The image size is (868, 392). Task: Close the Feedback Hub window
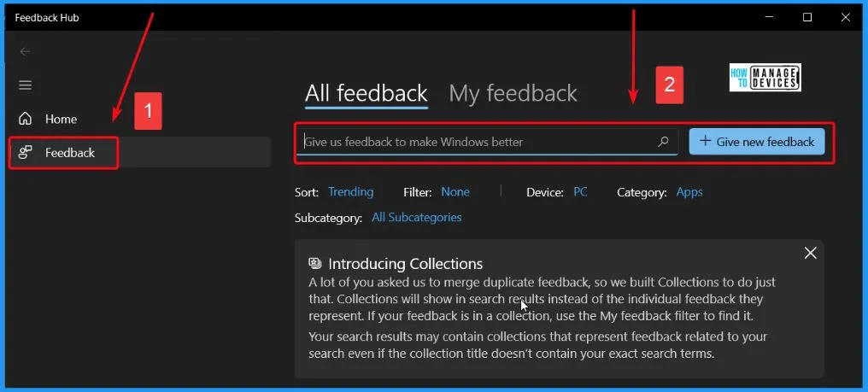coord(845,17)
